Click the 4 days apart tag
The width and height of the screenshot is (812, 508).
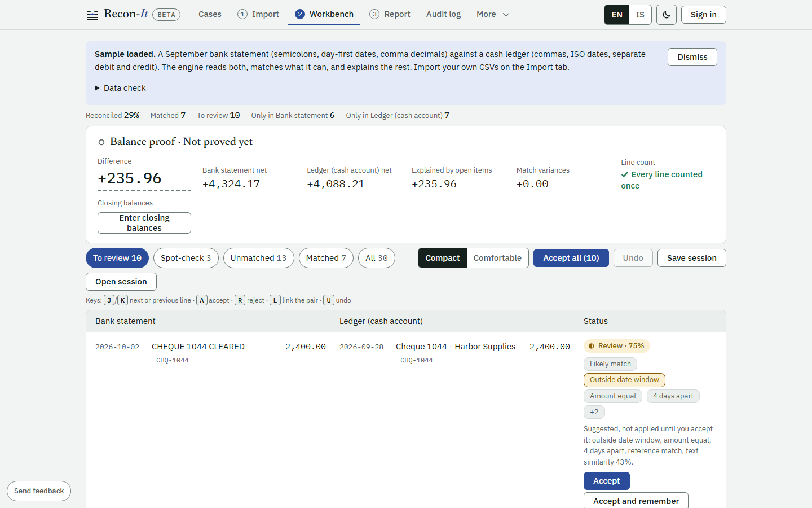tap(673, 396)
